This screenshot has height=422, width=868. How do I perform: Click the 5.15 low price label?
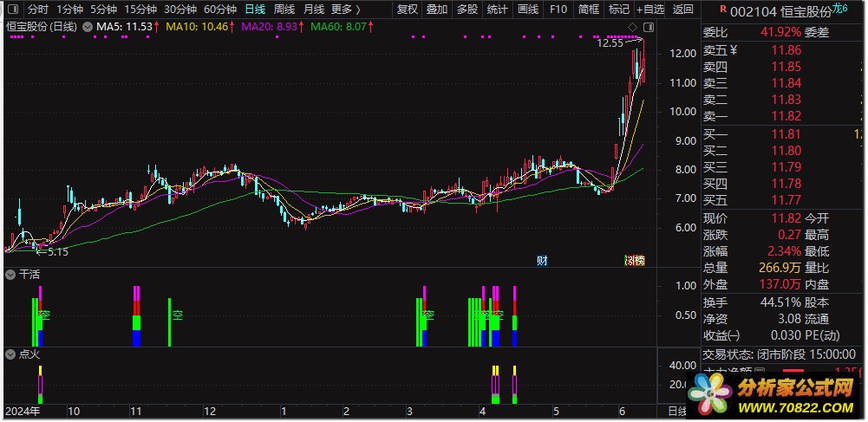coord(57,252)
